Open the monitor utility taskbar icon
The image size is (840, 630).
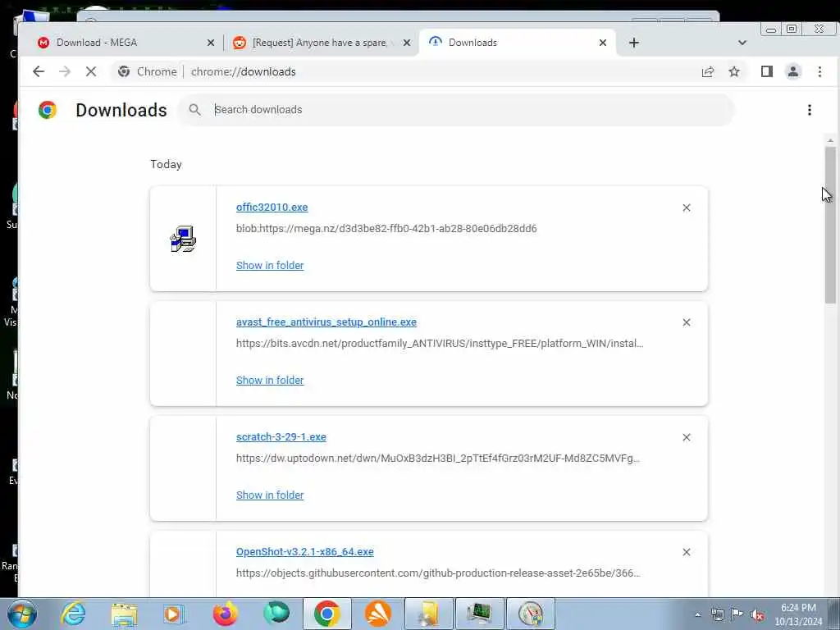pos(479,614)
